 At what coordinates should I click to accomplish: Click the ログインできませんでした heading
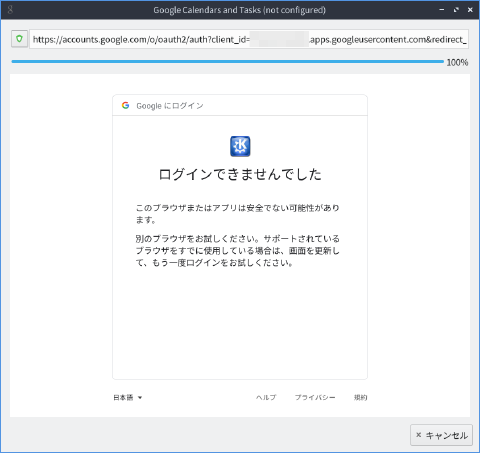coord(240,174)
